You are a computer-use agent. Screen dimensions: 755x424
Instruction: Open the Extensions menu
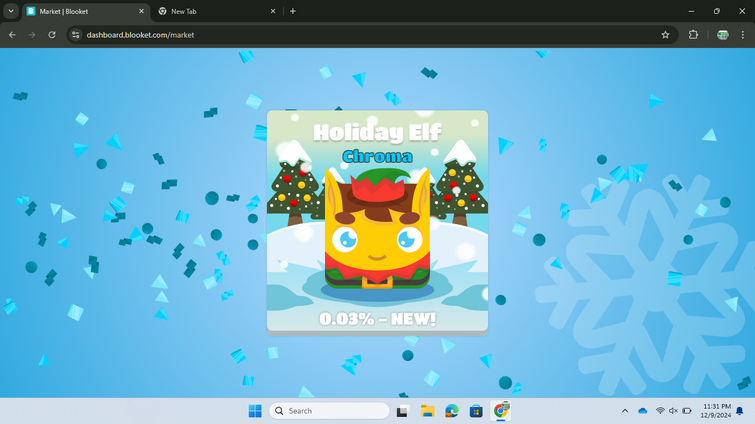pos(693,35)
